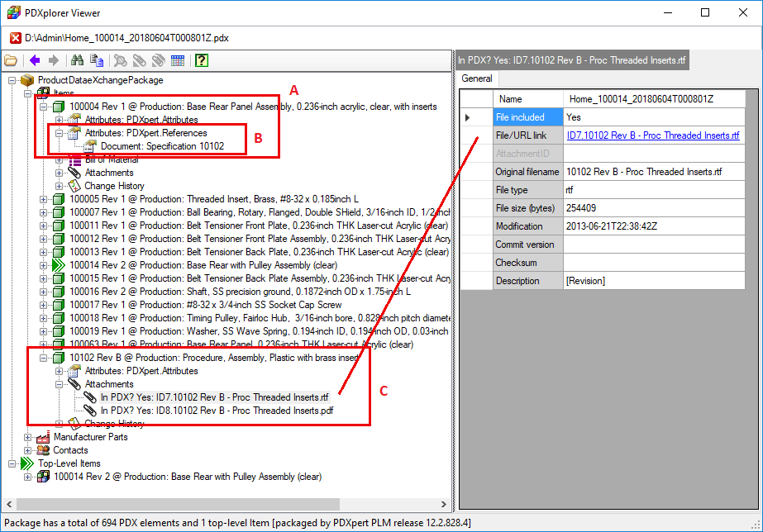Screen dimensions: 763x532
Task: Switch to the General tab
Action: click(x=476, y=78)
